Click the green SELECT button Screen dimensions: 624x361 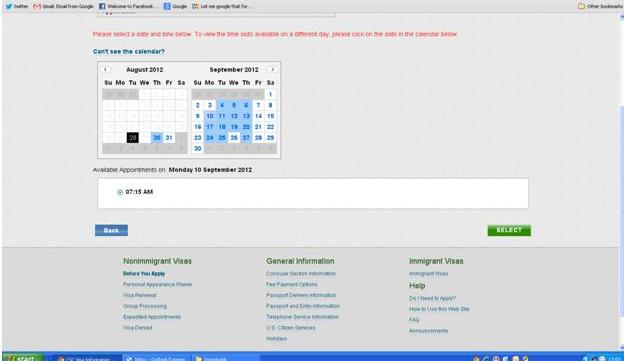[509, 230]
